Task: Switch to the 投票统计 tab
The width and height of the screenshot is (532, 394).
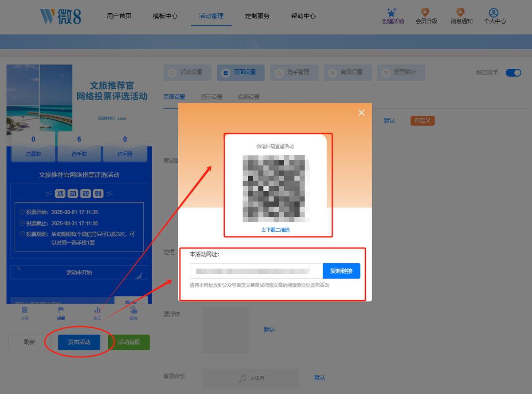Action: tap(401, 72)
